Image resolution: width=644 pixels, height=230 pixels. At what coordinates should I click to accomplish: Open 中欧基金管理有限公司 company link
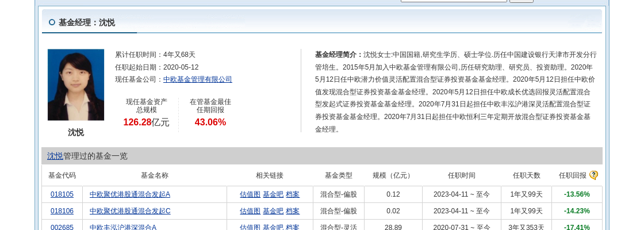[198, 79]
